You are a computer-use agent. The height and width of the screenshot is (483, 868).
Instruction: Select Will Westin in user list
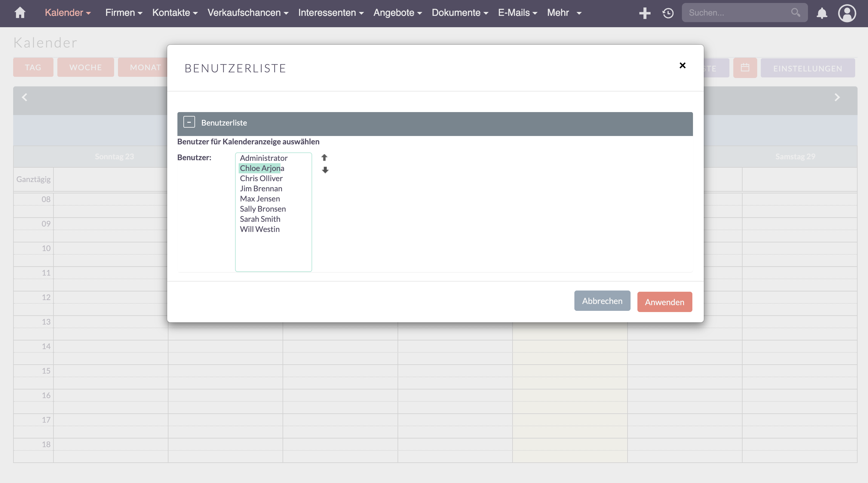pos(260,229)
